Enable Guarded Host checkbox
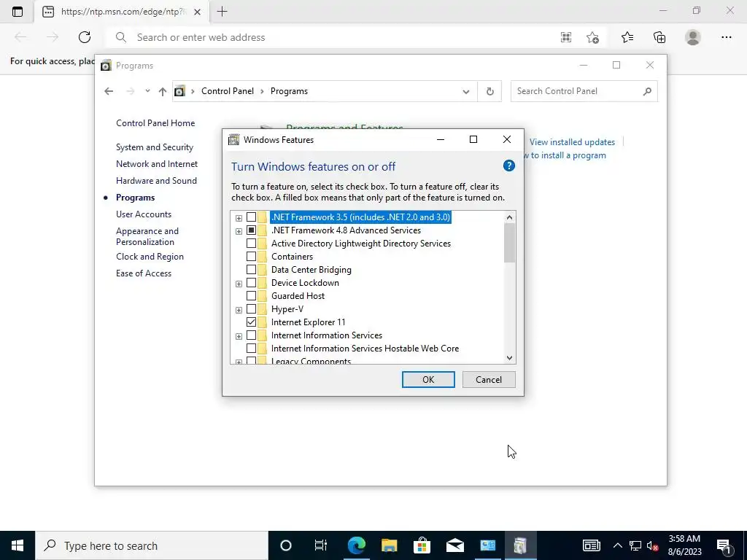Viewport: 747px width, 560px height. click(x=251, y=296)
